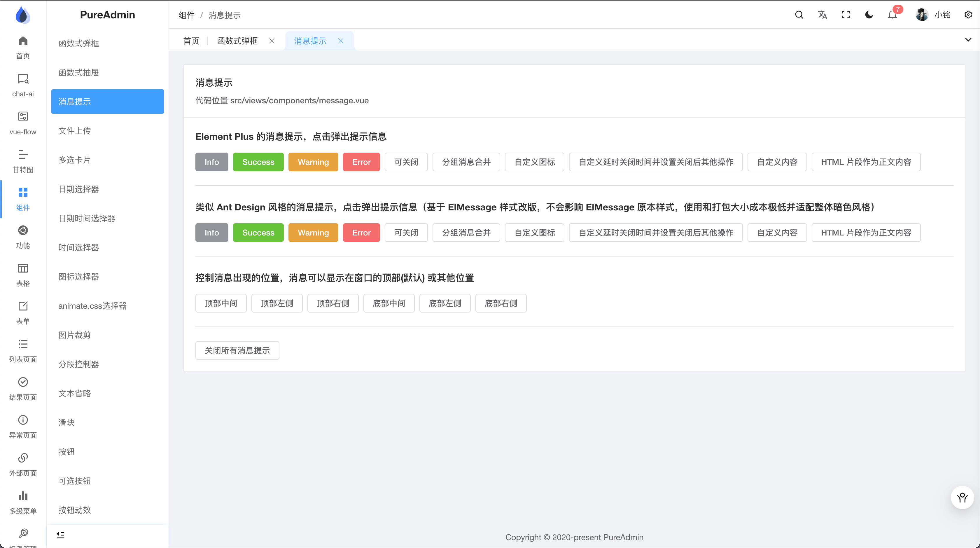Click the 组件 breadcrumb link

pos(186,15)
